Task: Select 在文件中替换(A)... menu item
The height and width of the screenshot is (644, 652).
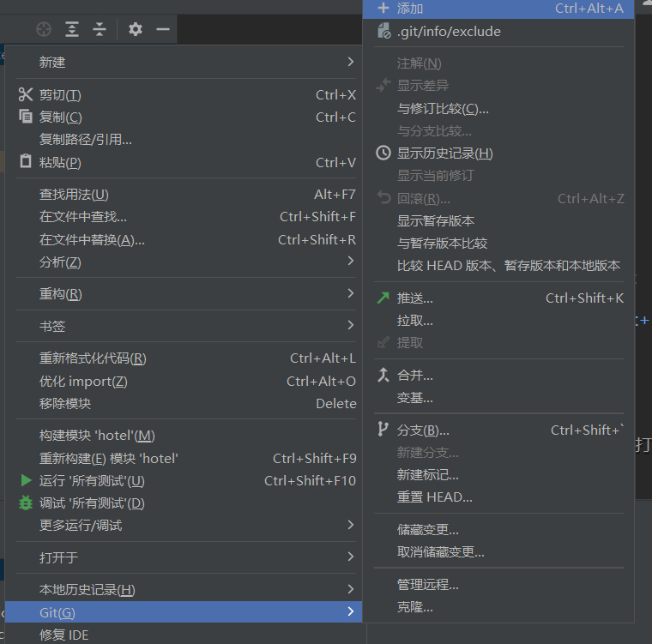Action: click(x=184, y=240)
